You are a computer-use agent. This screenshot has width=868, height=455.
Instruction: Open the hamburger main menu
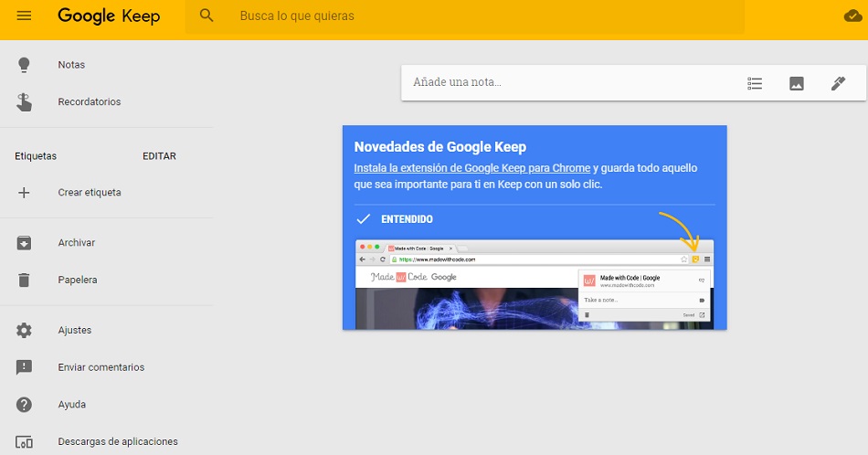tap(24, 16)
